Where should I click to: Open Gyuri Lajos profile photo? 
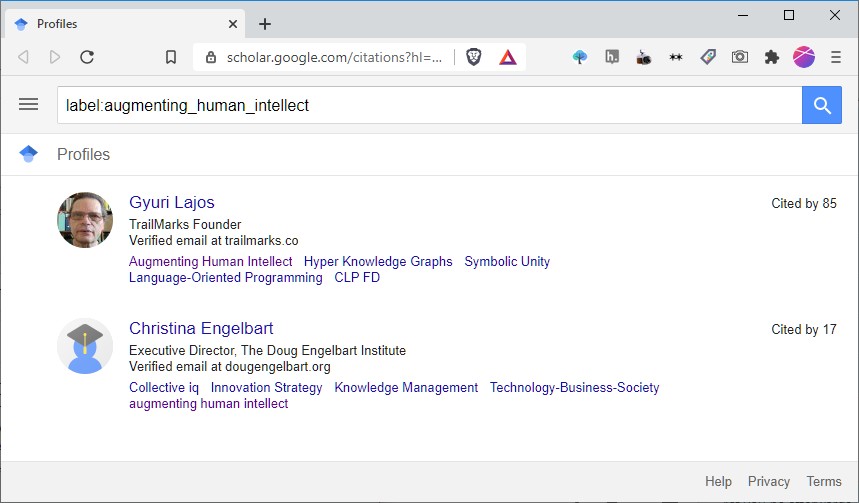[85, 220]
